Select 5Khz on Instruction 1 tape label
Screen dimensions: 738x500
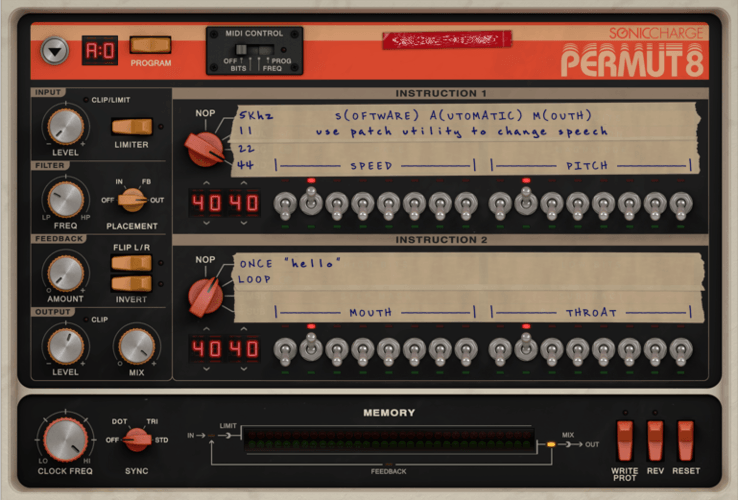pyautogui.click(x=256, y=115)
